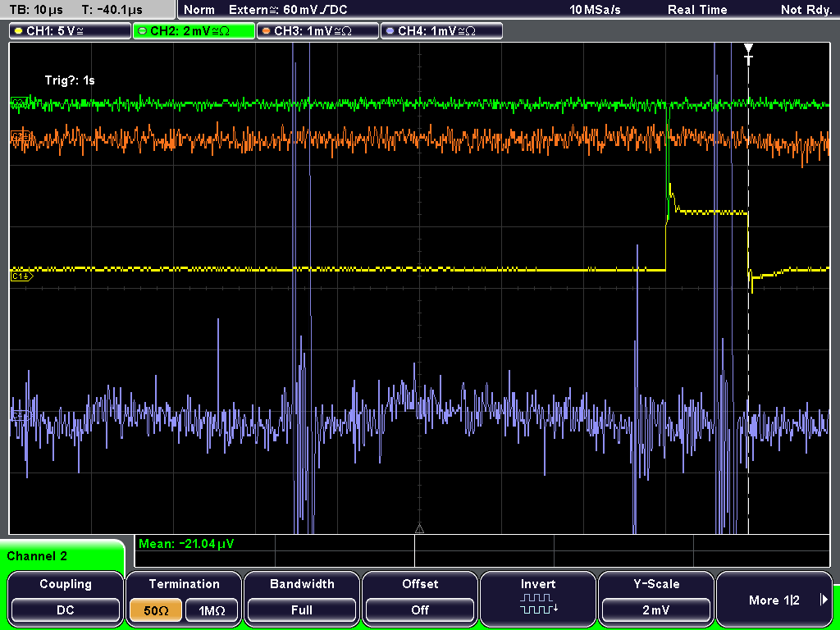This screenshot has height=630, width=840.
Task: Set termination to 50Ω
Action: click(155, 610)
